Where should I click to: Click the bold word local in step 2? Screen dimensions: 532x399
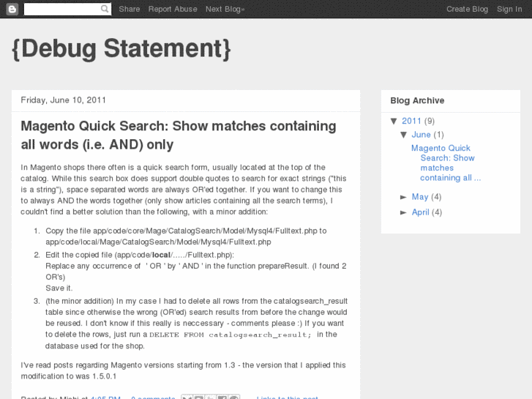161,255
